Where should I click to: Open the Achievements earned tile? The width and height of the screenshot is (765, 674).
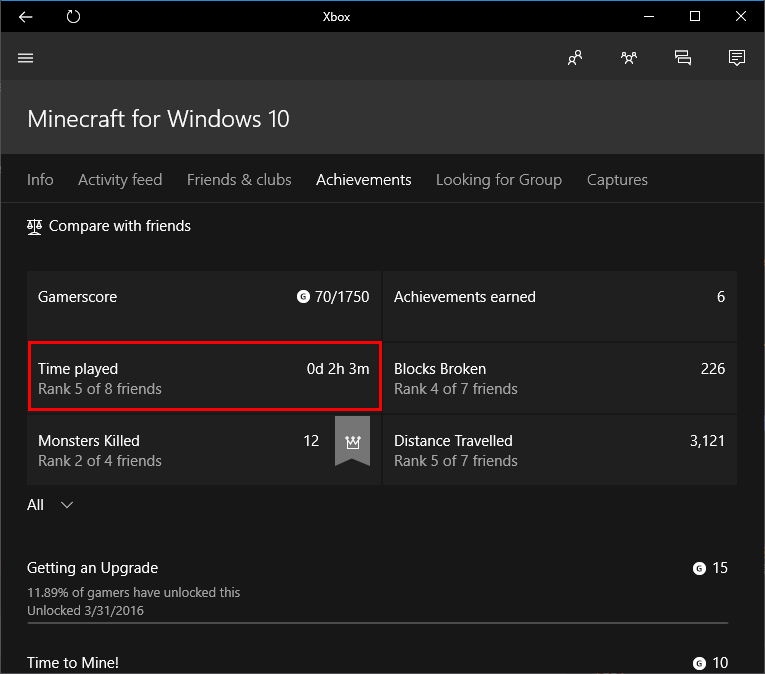tap(560, 306)
